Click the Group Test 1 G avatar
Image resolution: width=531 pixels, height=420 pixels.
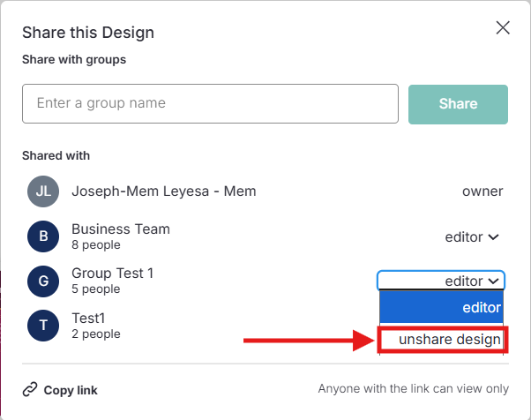(x=42, y=281)
